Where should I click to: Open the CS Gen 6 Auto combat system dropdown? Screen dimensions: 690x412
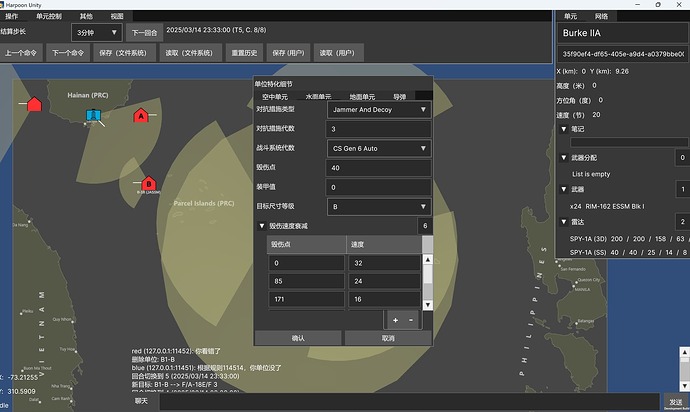[x=379, y=148]
